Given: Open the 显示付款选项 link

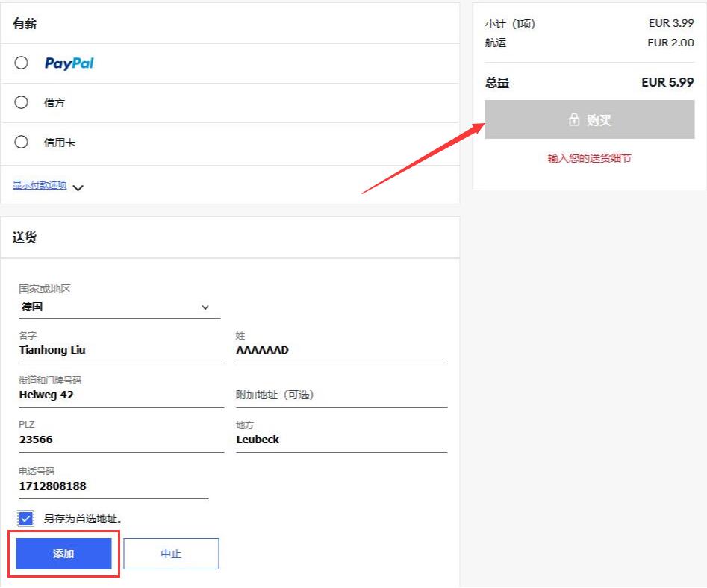Looking at the screenshot, I should pyautogui.click(x=40, y=185).
